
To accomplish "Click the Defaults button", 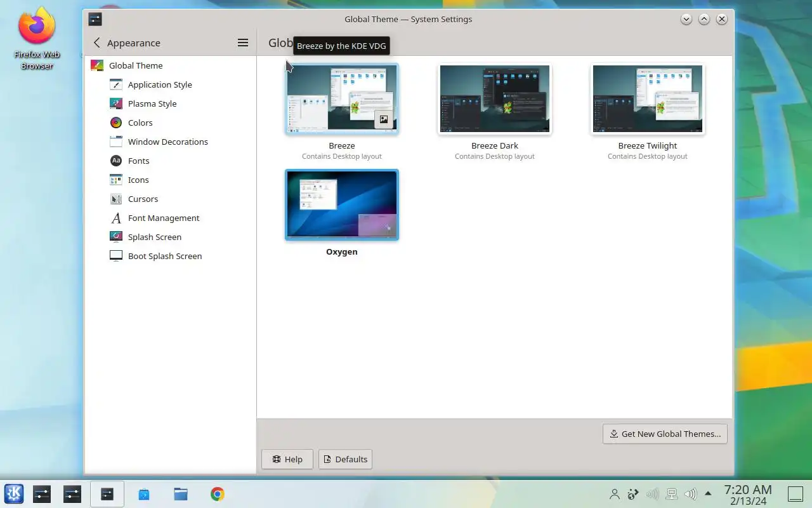I will pos(346,459).
